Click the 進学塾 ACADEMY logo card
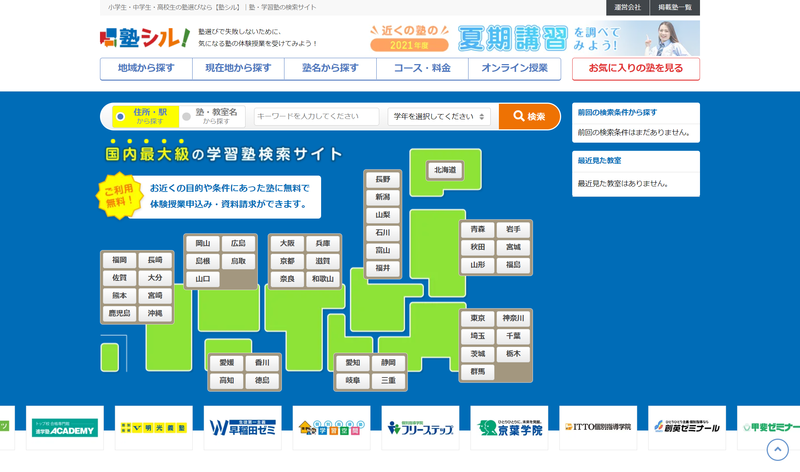This screenshot has width=800, height=472. tap(65, 428)
